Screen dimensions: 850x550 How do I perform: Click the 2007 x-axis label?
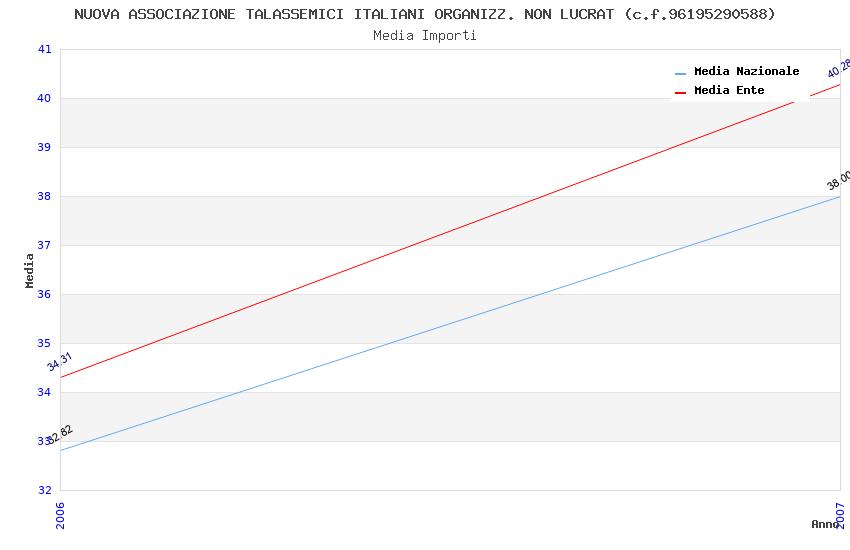(x=840, y=515)
